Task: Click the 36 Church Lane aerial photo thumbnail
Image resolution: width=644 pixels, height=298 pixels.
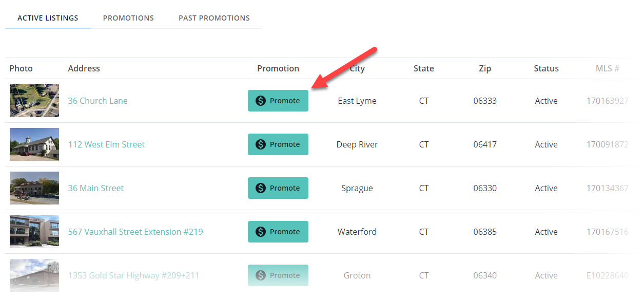Action: pyautogui.click(x=34, y=101)
